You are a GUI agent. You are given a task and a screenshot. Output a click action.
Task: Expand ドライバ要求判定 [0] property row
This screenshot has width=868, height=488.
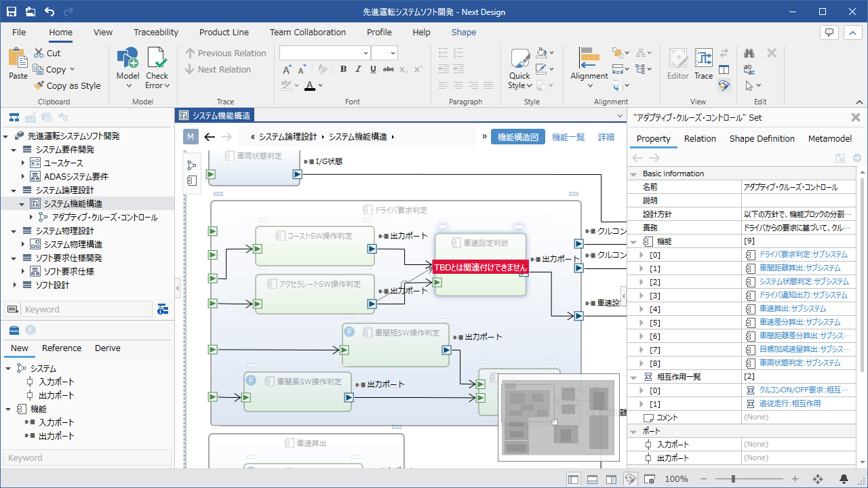click(642, 255)
